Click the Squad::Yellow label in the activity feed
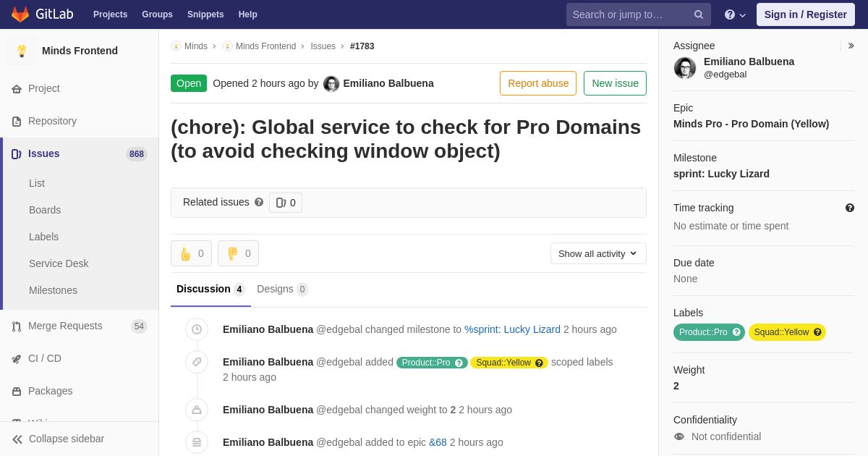The width and height of the screenshot is (868, 456). [x=509, y=363]
